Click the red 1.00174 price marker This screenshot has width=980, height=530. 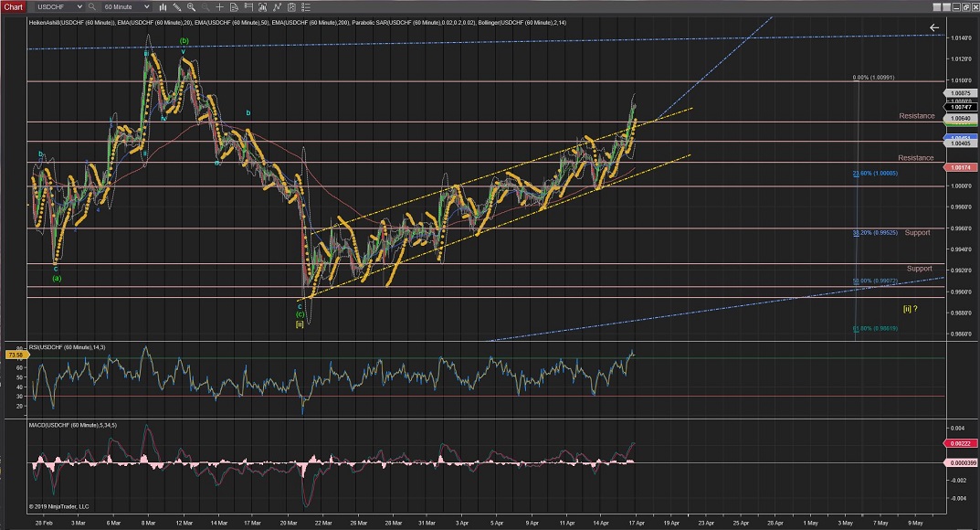pyautogui.click(x=961, y=167)
